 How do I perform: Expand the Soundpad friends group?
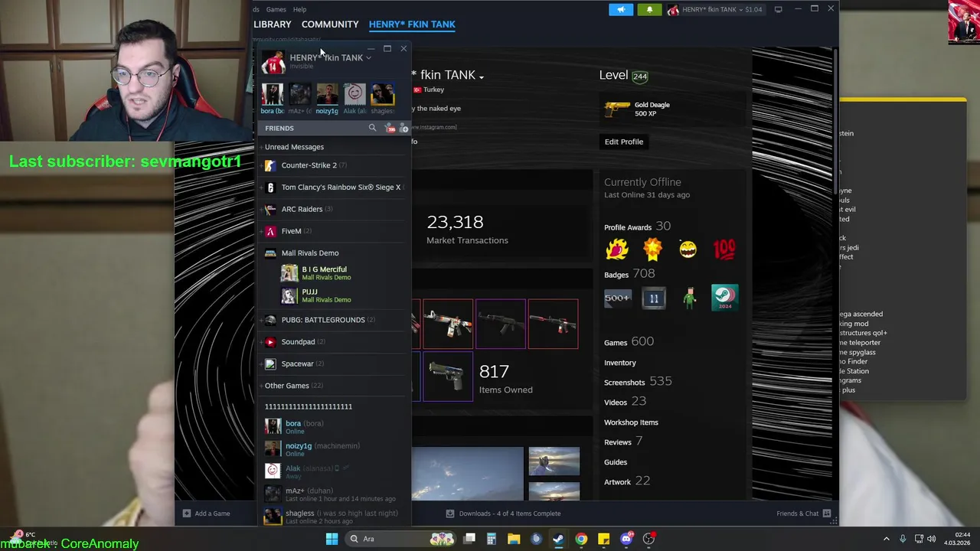(260, 342)
